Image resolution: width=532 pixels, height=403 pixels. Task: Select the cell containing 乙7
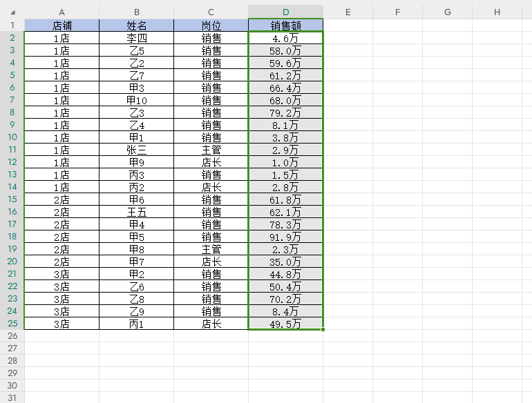(x=136, y=75)
